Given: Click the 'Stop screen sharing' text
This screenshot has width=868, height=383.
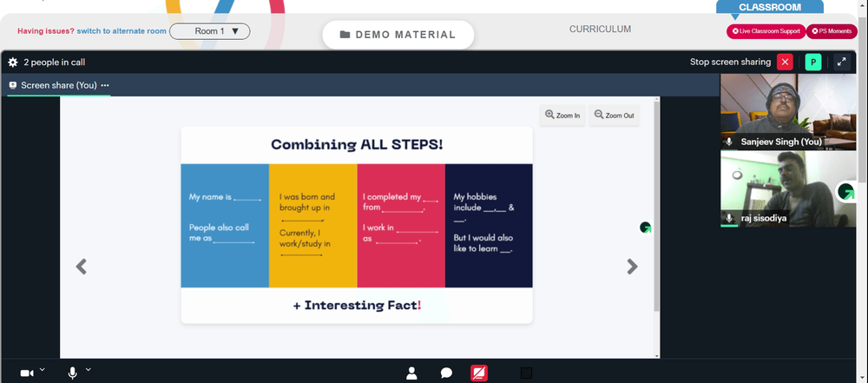Looking at the screenshot, I should (x=730, y=62).
